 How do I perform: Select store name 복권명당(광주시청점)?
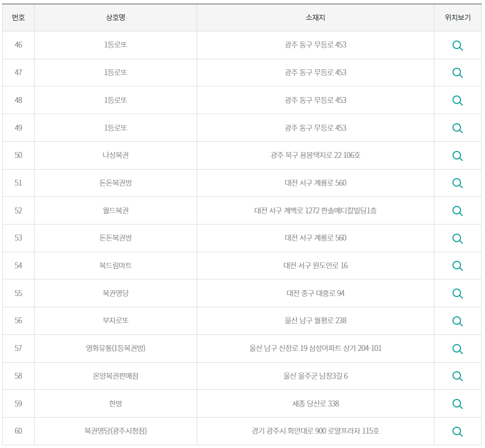tap(115, 431)
